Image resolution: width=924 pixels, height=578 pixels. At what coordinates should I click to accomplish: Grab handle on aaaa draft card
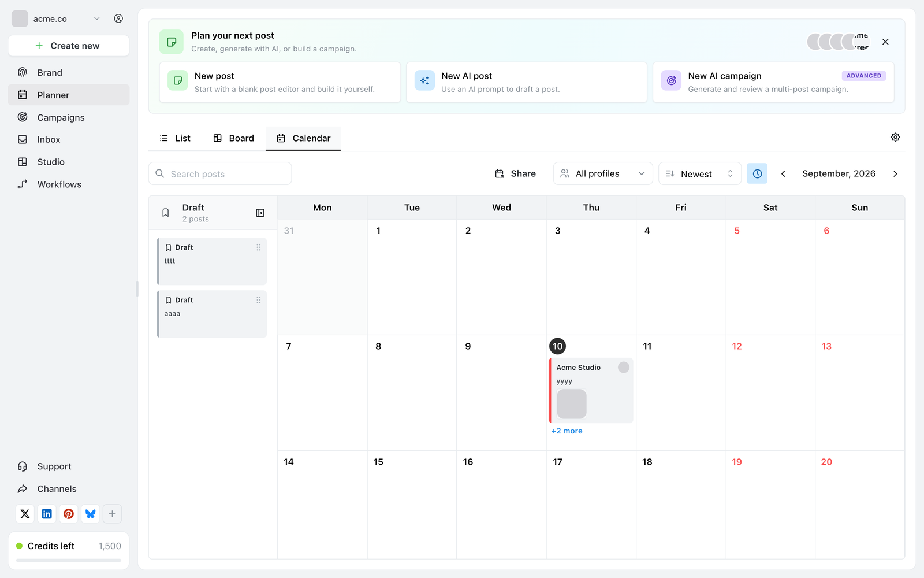[259, 300]
